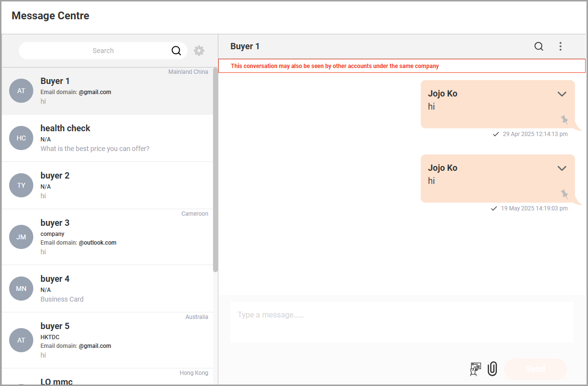This screenshot has height=386, width=588.
Task: Open buyer 4 Business Card conversation
Action: click(107, 289)
